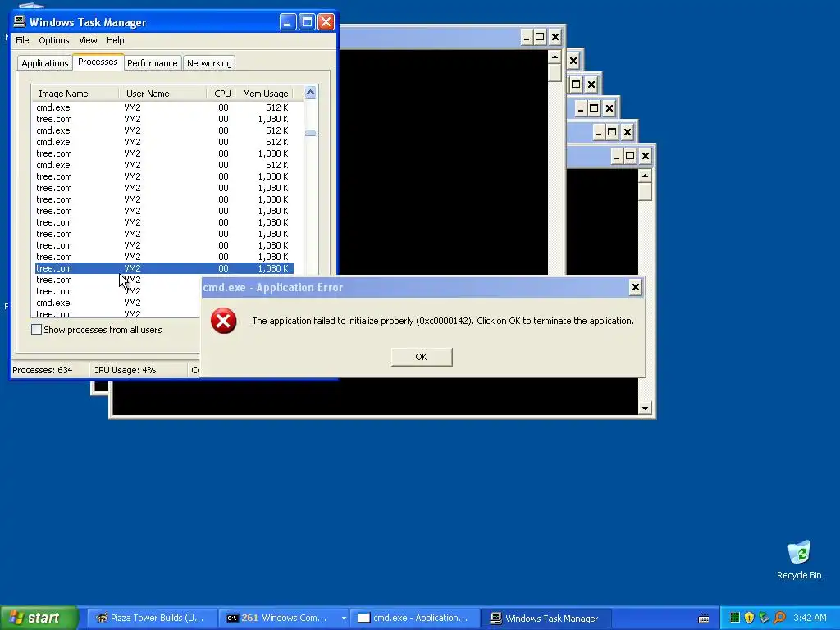Screen dimensions: 840x630
Task: Switch to cmd.exe Application Error taskbar item
Action: (413, 618)
